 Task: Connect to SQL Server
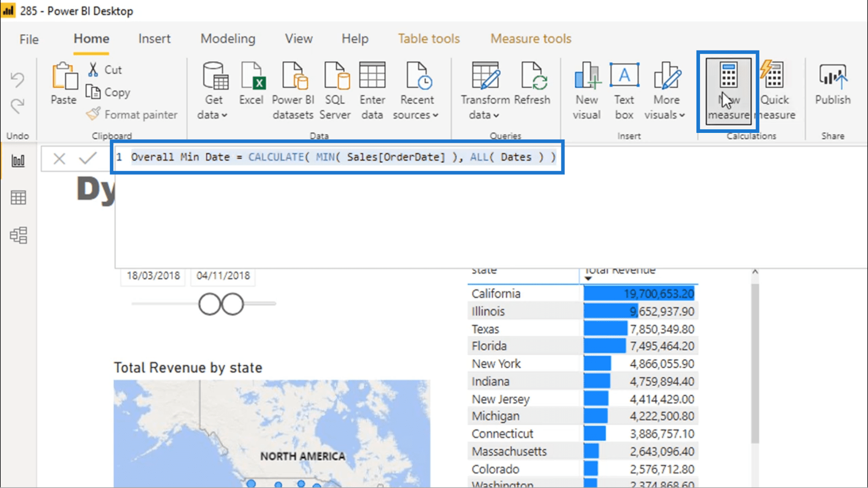click(335, 91)
